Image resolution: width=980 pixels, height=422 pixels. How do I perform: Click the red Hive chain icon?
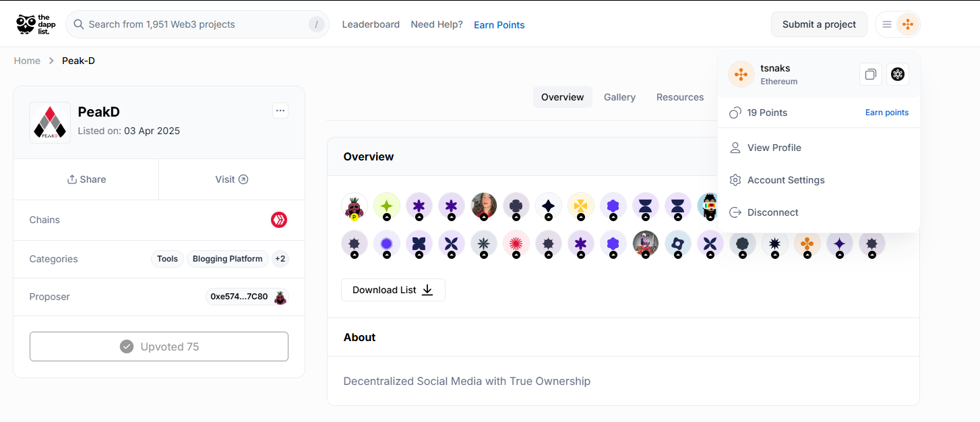(x=279, y=220)
